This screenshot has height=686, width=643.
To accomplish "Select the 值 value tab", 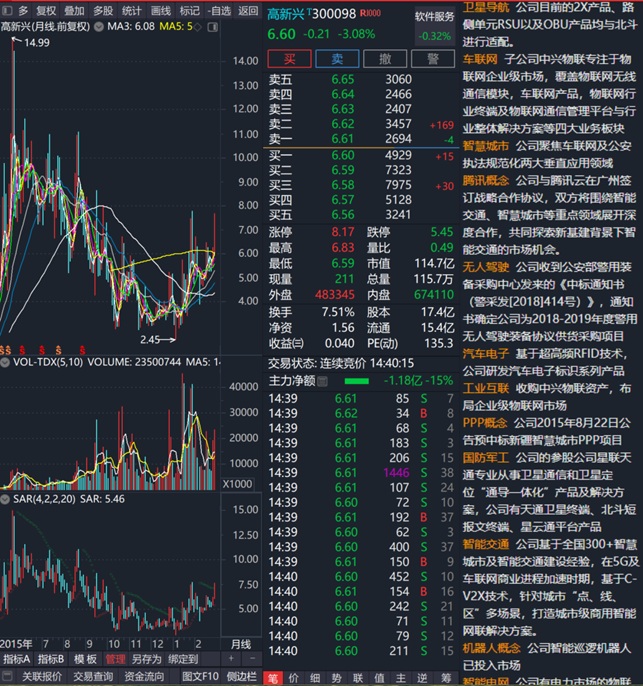I will pos(379,679).
